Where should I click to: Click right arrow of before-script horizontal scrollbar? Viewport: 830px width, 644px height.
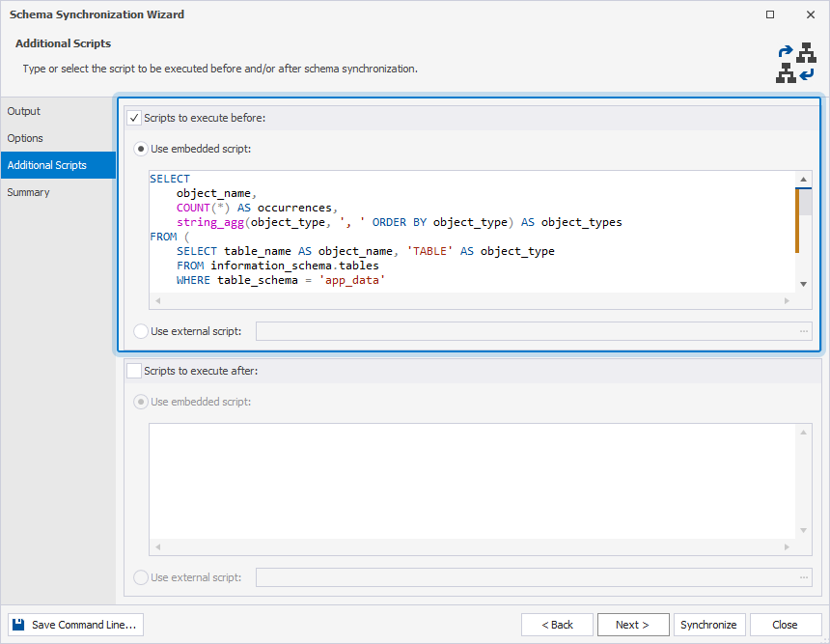pyautogui.click(x=788, y=301)
